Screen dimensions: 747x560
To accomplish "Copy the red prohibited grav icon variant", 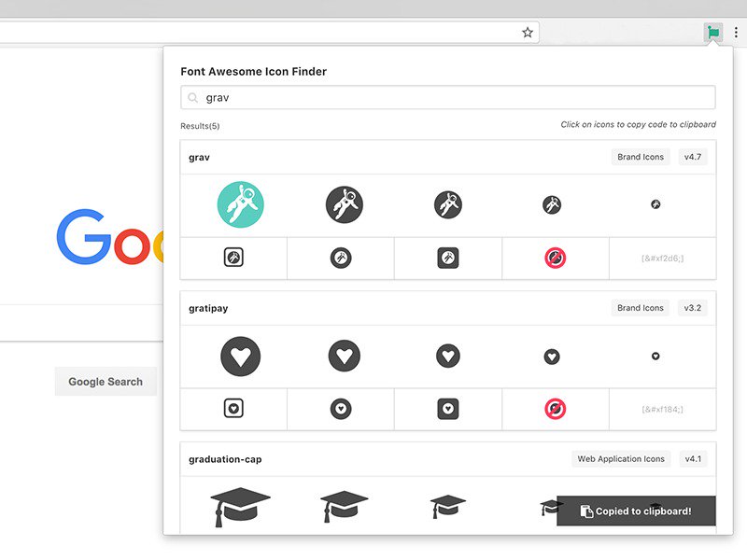I will click(x=557, y=258).
